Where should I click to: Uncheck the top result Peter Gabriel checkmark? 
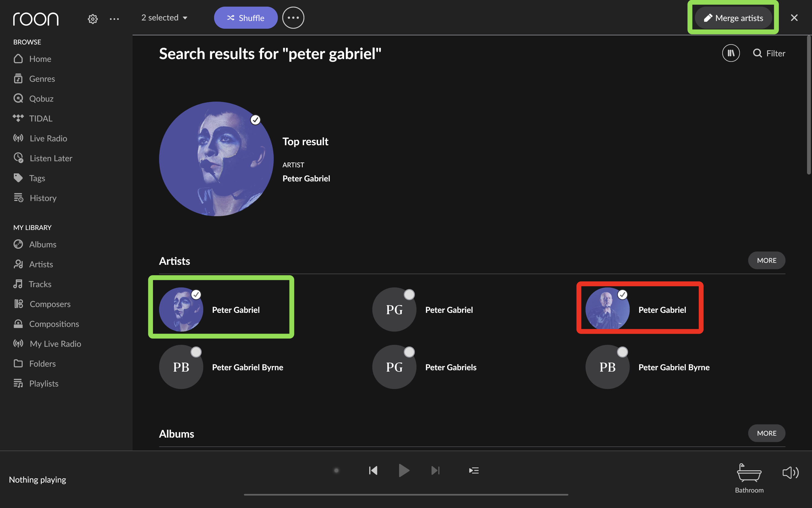tap(255, 120)
